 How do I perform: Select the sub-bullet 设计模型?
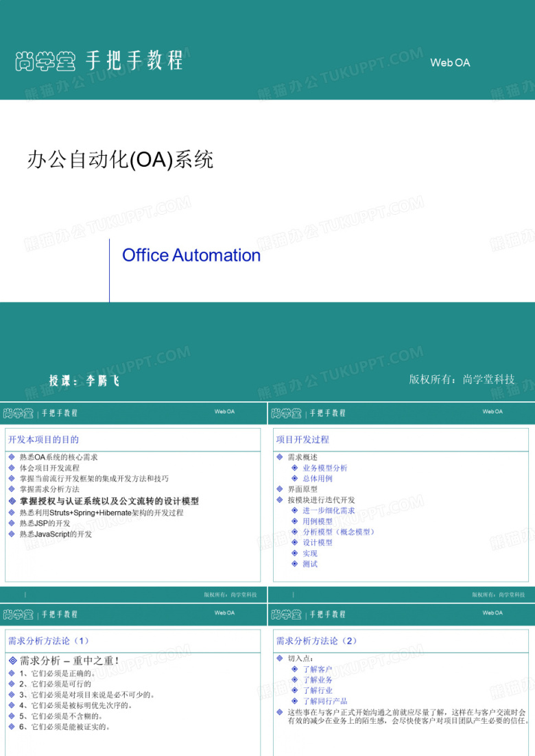click(x=318, y=543)
